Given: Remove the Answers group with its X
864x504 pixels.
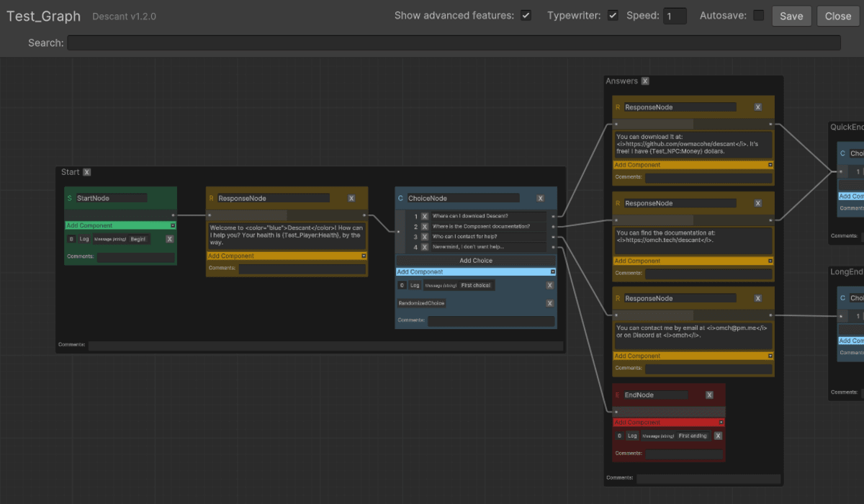Looking at the screenshot, I should click(645, 81).
